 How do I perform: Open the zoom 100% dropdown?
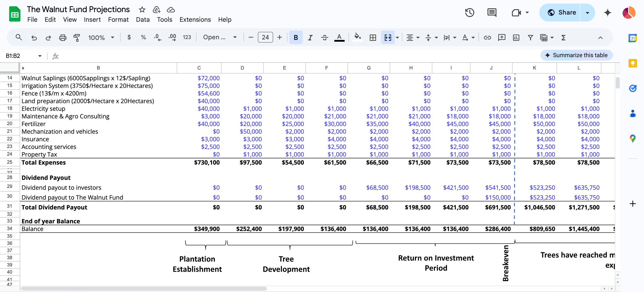pyautogui.click(x=101, y=37)
